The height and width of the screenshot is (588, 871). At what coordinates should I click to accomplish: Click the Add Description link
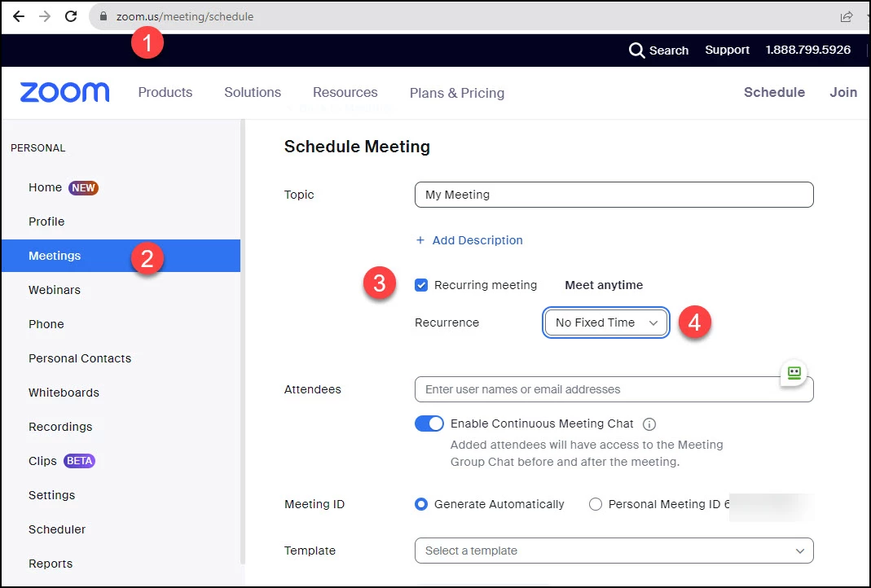(x=477, y=240)
